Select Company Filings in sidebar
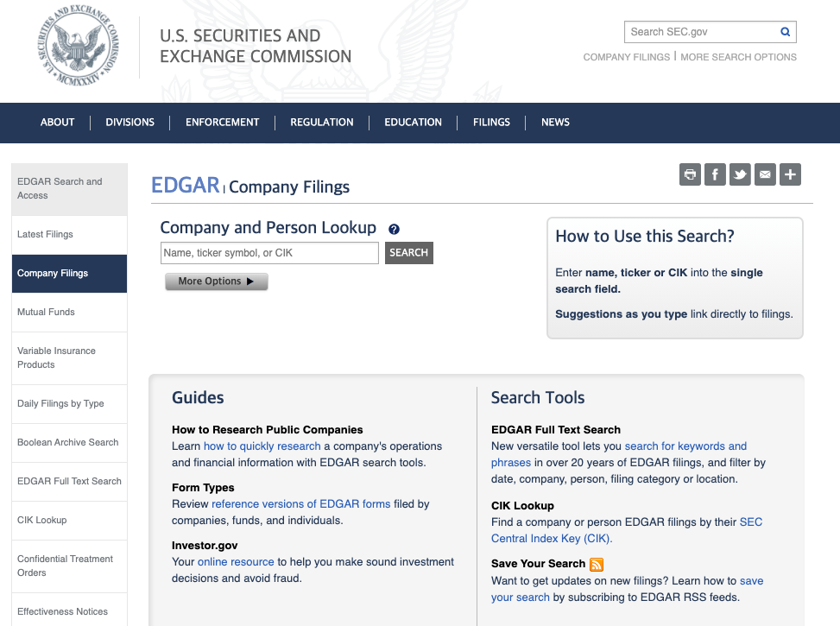The image size is (840, 626). pyautogui.click(x=70, y=274)
